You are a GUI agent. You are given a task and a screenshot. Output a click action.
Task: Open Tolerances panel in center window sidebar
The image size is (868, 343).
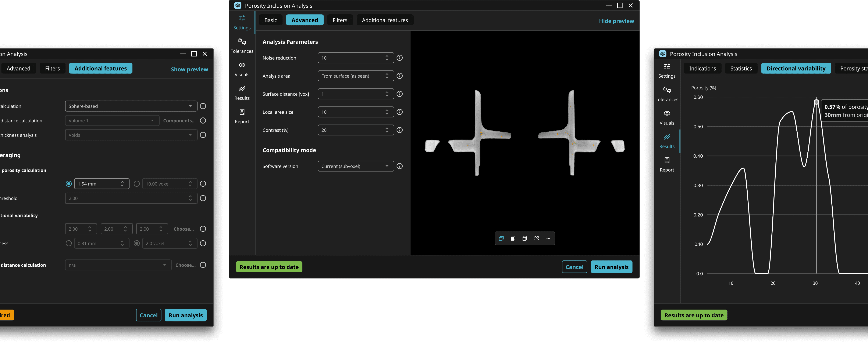pos(242,45)
